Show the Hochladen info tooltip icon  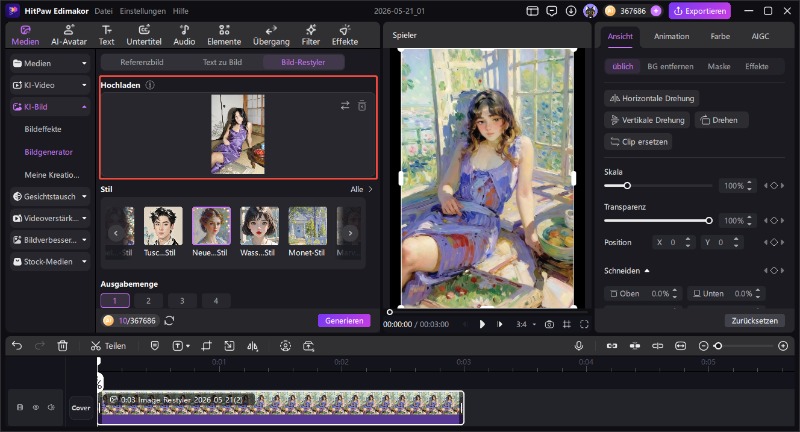pyautogui.click(x=150, y=85)
